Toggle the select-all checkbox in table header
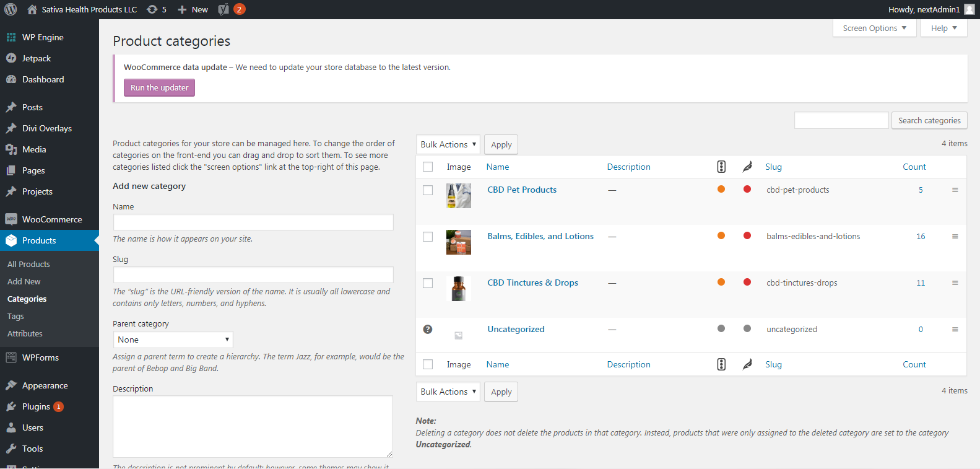 tap(428, 167)
